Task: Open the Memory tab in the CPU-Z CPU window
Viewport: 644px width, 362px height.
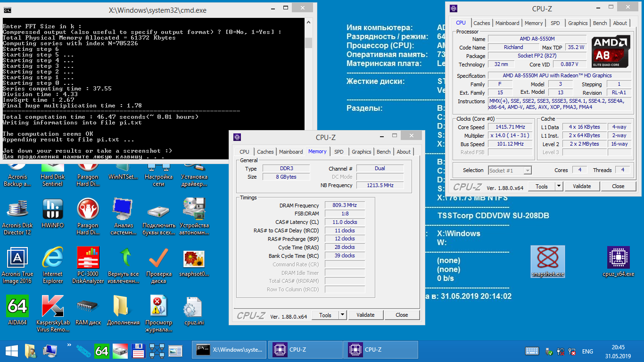Action: pos(534,23)
